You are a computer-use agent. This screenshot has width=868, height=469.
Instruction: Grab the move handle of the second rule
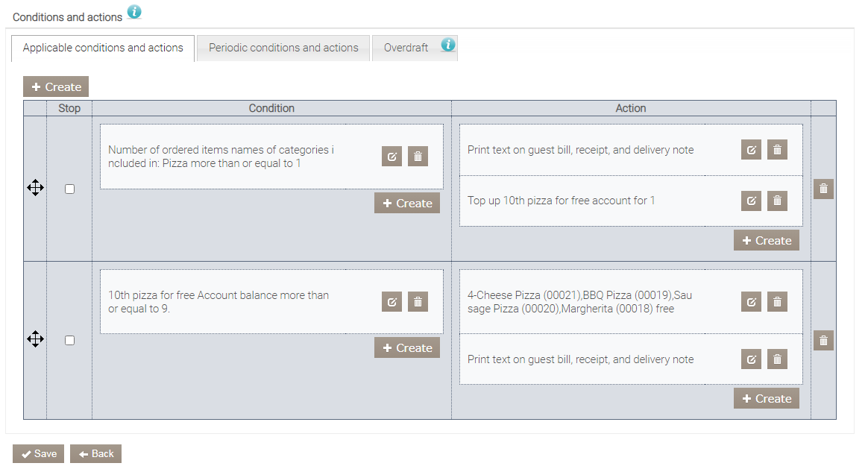[x=36, y=339]
